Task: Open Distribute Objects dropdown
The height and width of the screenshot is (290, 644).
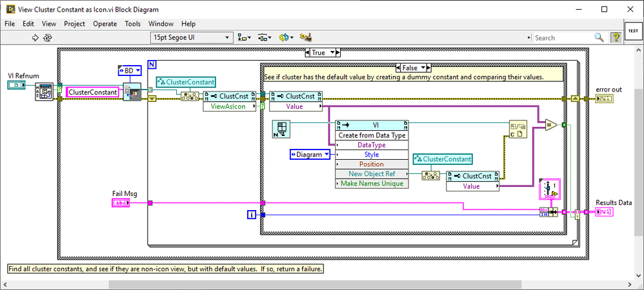Action: click(x=265, y=38)
